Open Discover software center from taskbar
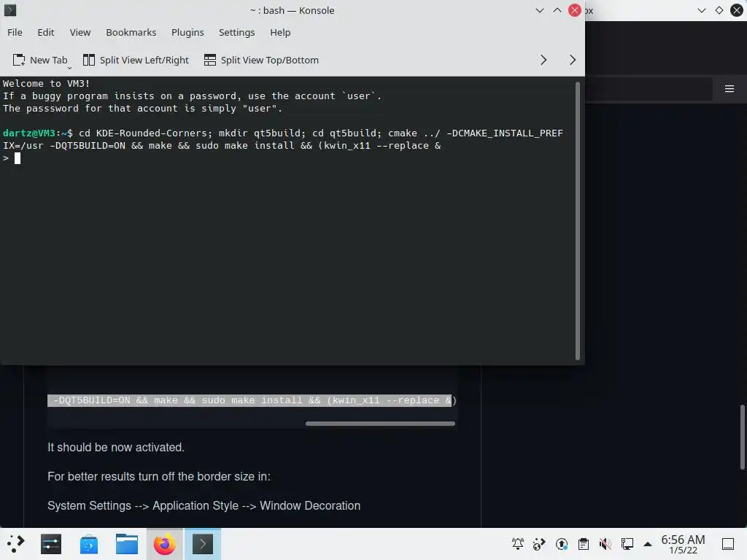This screenshot has height=560, width=747. coord(88,544)
